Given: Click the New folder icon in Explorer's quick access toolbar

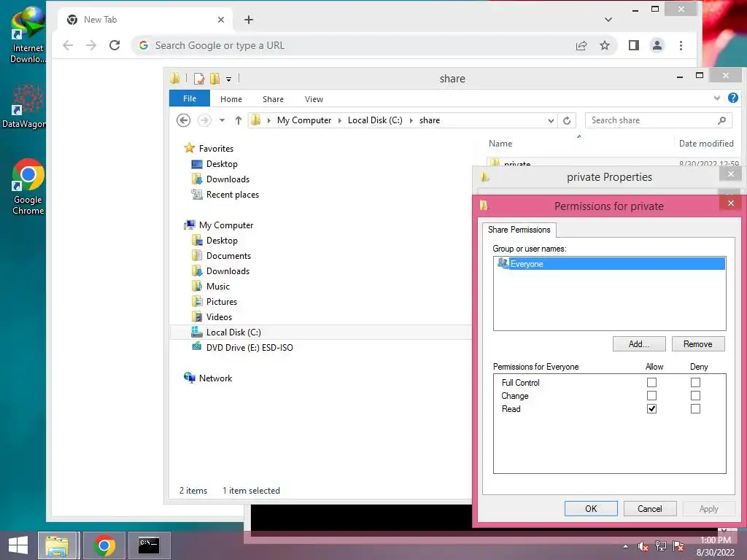Looking at the screenshot, I should tap(215, 78).
